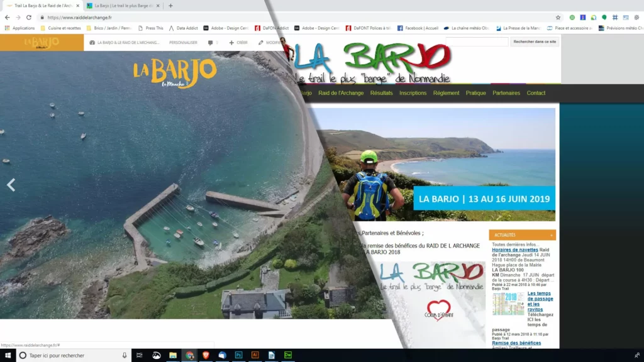Click the site search text field
Image resolution: width=644 pixels, height=362 pixels.
click(477, 41)
